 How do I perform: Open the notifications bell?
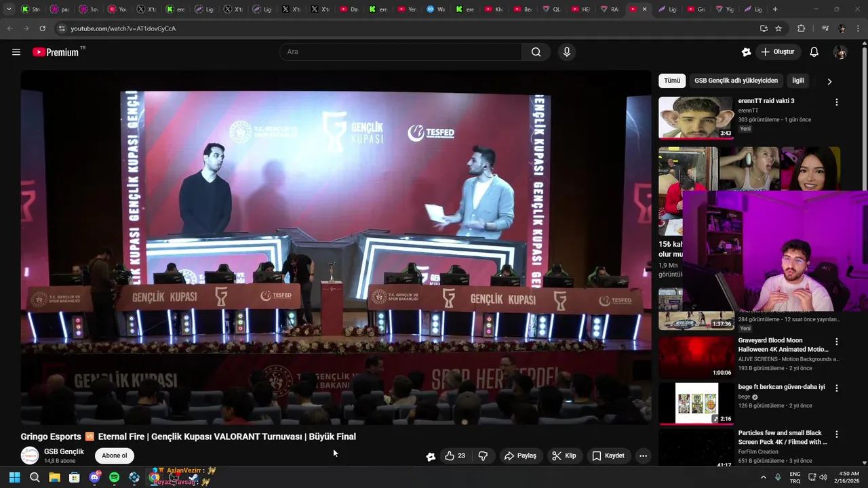click(x=814, y=52)
